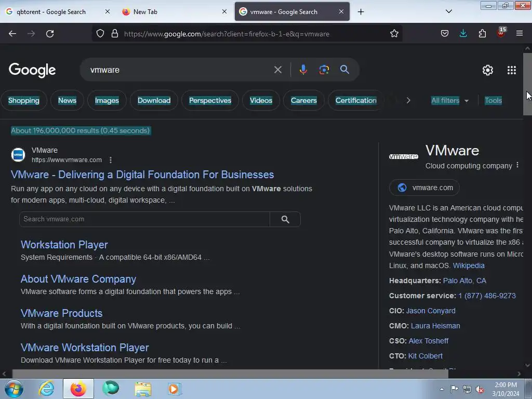Open Kit Colbert CTO link
This screenshot has width=532, height=399.
click(x=425, y=356)
